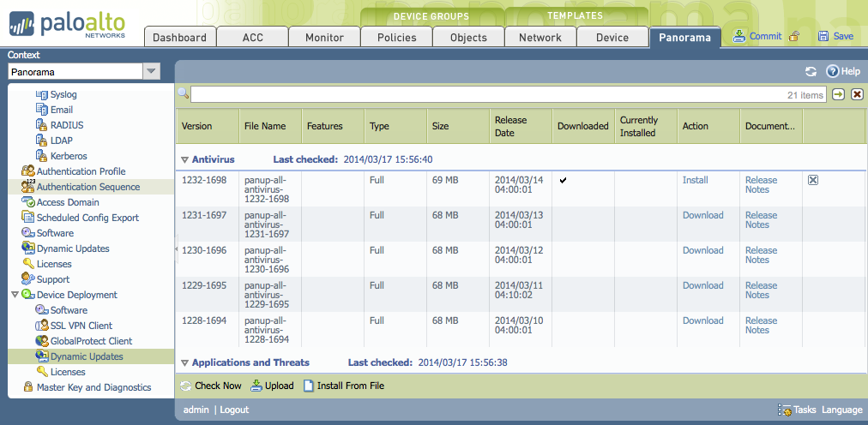Click the Save disk icon

823,37
